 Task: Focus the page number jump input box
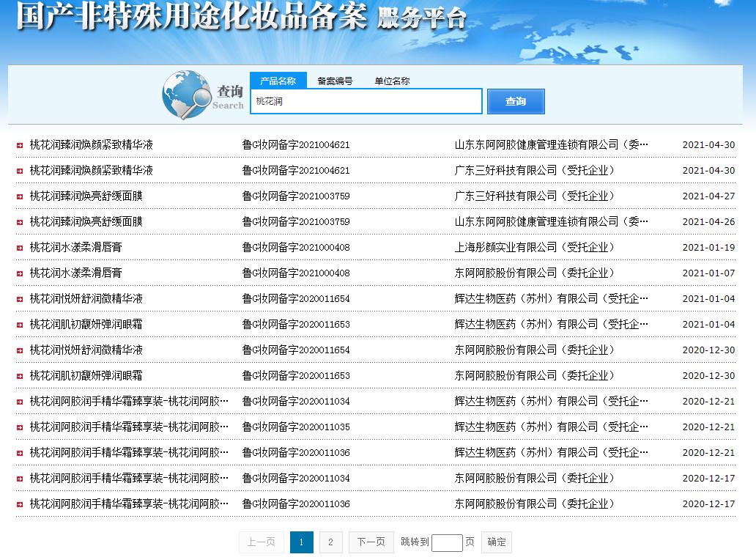pos(447,542)
